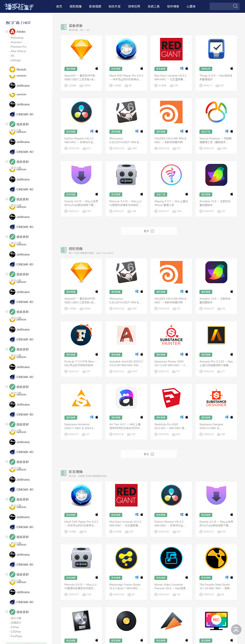Open Illustrator link under Adobe
245x644 pixels.
coord(16,42)
